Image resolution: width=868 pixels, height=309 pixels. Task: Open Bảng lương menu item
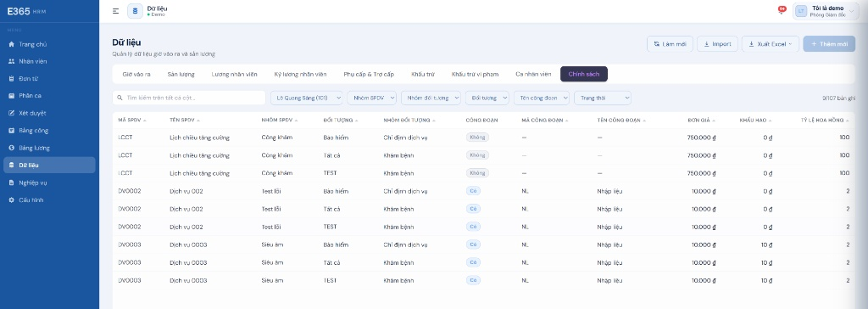pyautogui.click(x=49, y=148)
